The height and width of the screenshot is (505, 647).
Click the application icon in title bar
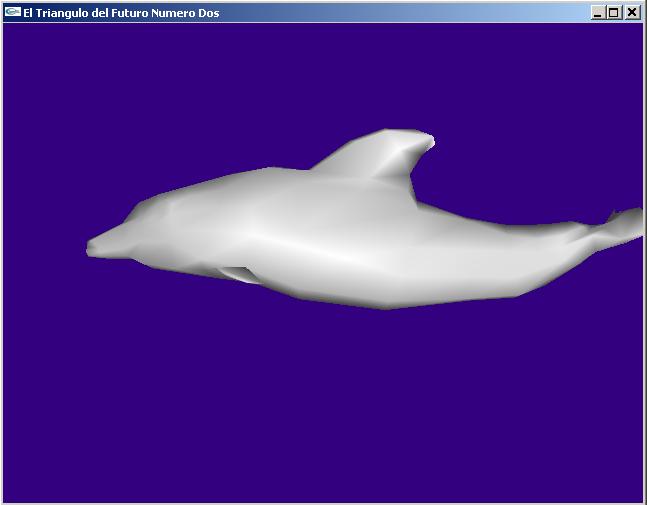[x=12, y=13]
